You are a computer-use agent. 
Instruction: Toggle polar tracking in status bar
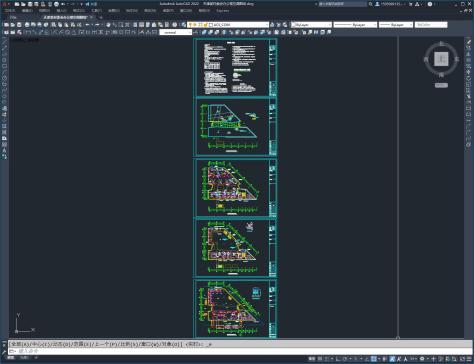pyautogui.click(x=345, y=359)
